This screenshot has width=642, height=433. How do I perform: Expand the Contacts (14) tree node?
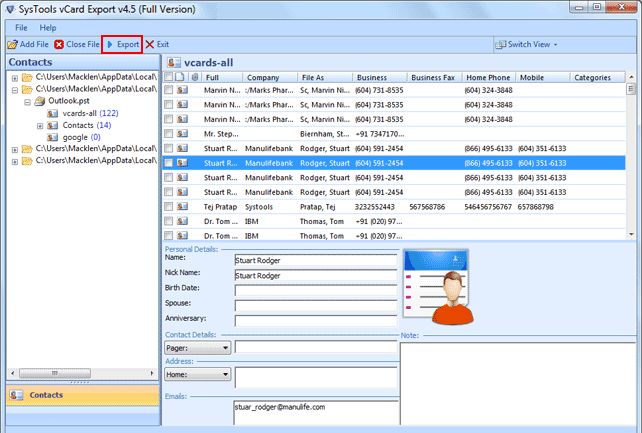(x=40, y=126)
